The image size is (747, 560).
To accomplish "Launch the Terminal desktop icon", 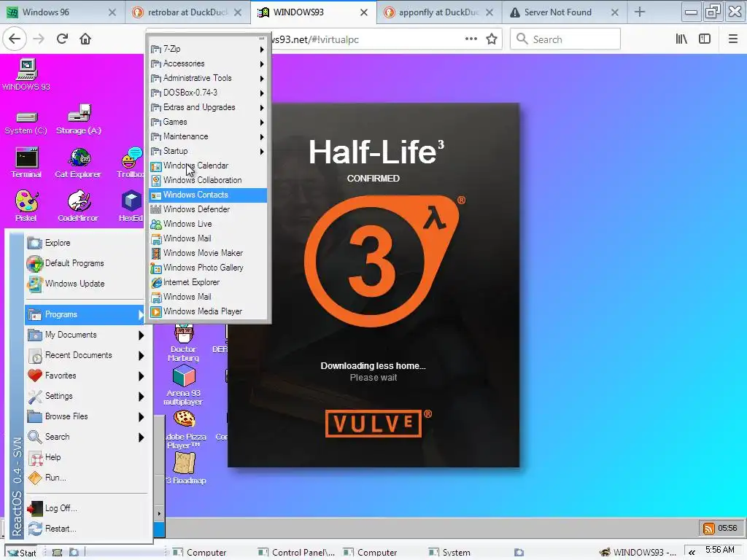I will tap(26, 163).
